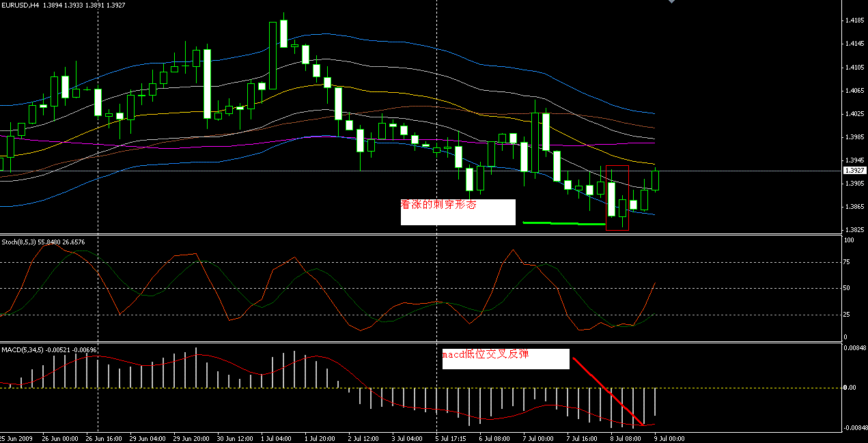Click the current price label 1.3927
Screen dimensions: 868x443
[854, 171]
